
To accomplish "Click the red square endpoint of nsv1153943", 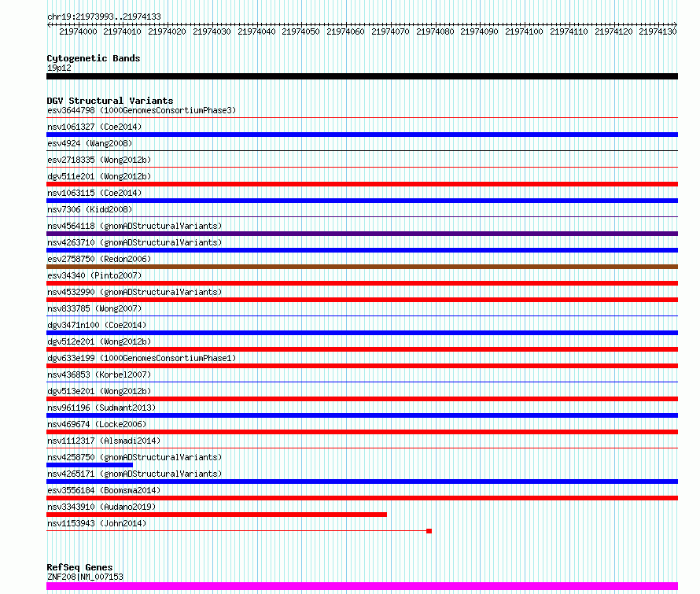I will [x=429, y=531].
